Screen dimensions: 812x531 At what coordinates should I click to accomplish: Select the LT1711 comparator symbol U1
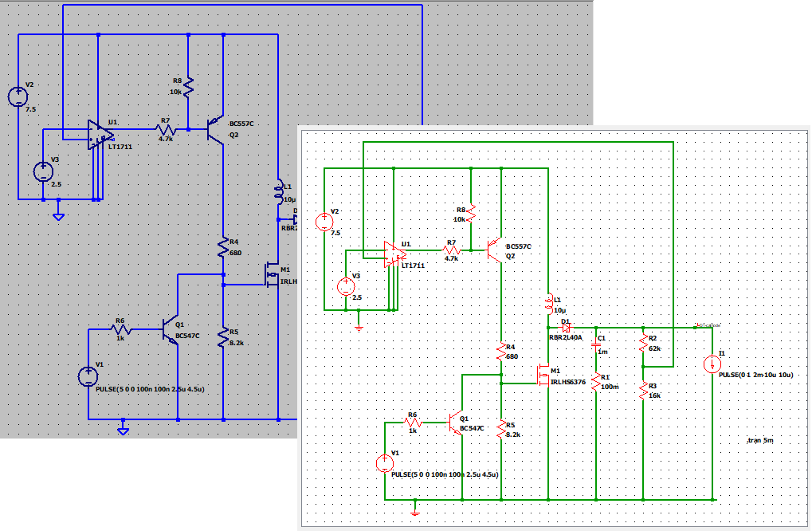point(392,253)
